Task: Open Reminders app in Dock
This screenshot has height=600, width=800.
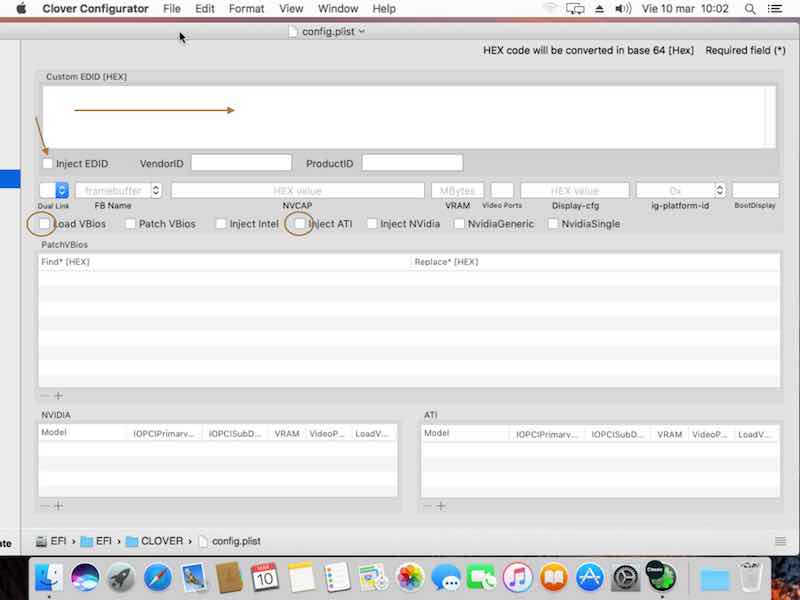Action: coord(337,577)
